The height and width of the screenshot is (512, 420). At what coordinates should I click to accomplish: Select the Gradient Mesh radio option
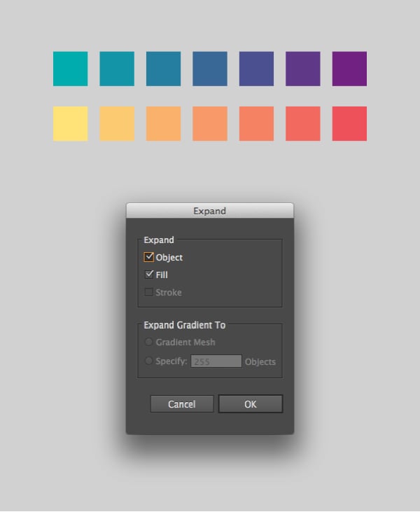point(148,343)
